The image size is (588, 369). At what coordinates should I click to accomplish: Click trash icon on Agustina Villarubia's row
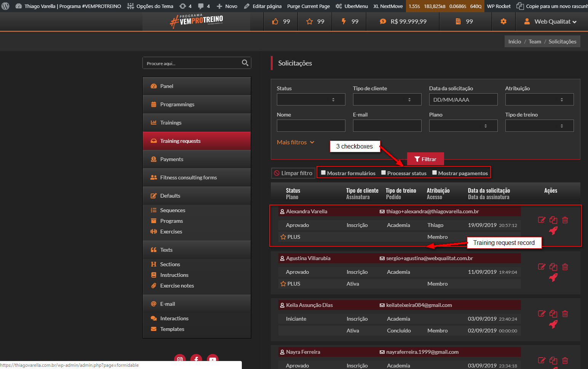pyautogui.click(x=565, y=267)
